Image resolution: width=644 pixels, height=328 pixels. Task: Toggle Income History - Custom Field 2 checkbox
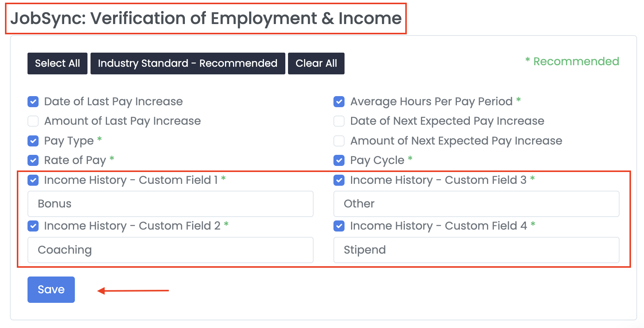[x=33, y=226]
